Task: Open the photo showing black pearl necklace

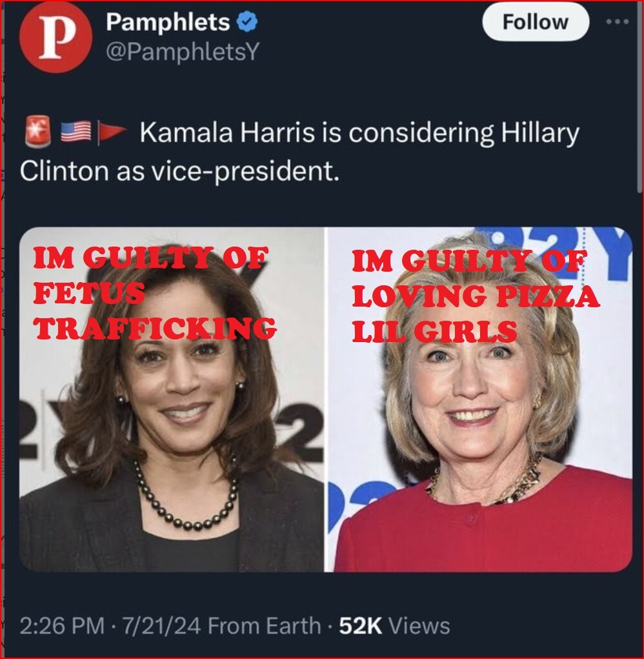Action: (x=172, y=400)
